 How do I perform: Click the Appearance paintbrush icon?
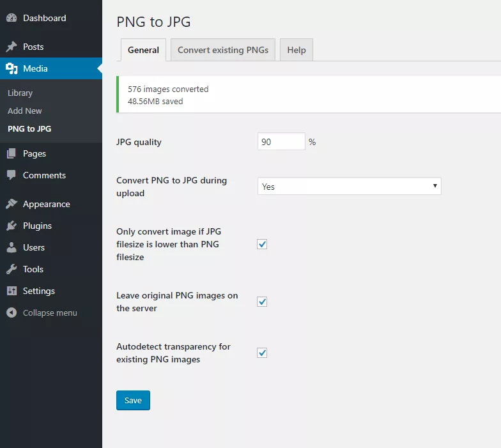[x=12, y=204]
